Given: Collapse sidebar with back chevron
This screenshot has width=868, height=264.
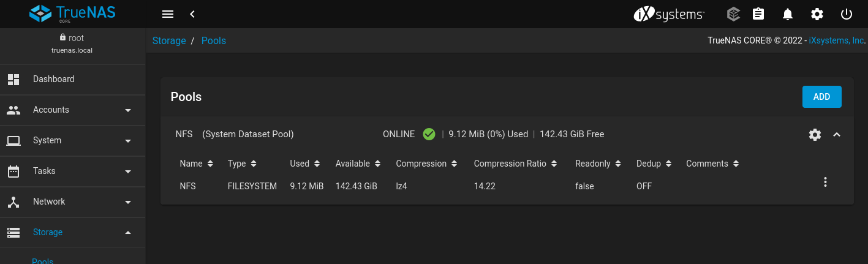Looking at the screenshot, I should click(192, 14).
